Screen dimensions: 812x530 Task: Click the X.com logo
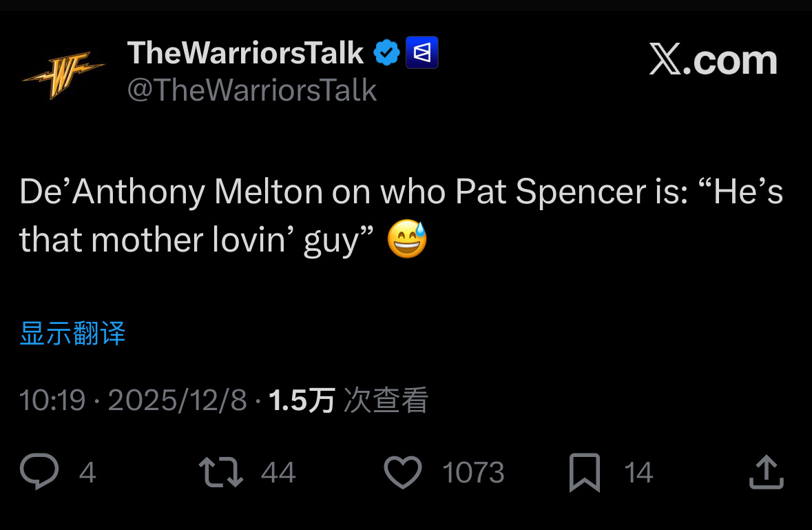[714, 61]
